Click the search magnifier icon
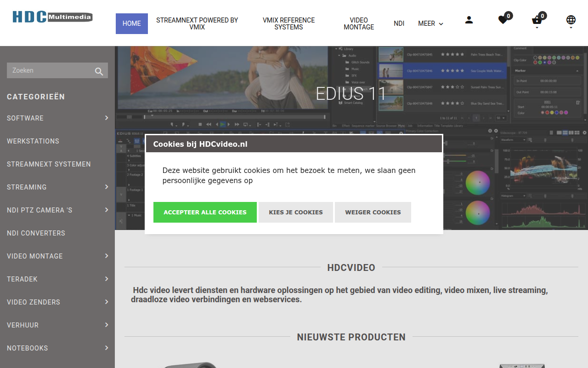Image resolution: width=588 pixels, height=368 pixels. click(x=99, y=71)
